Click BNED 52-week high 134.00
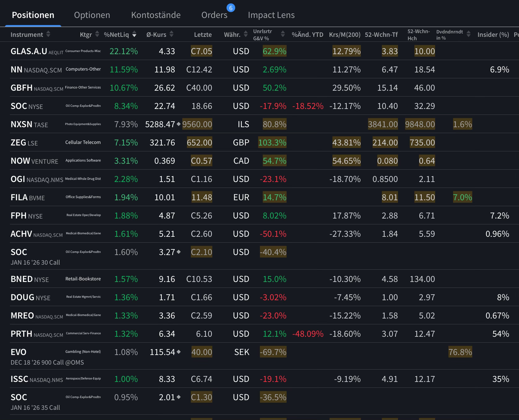519x420 pixels. pos(422,279)
